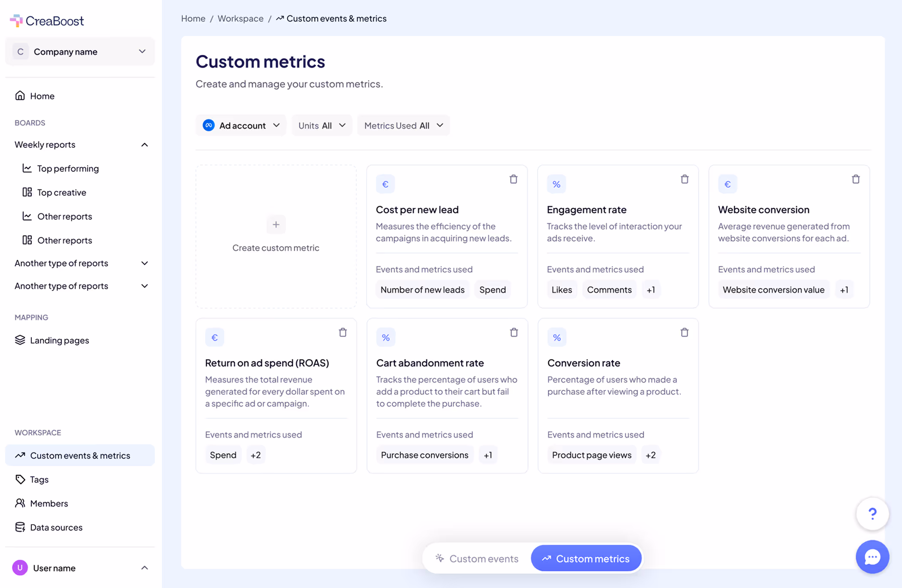Open the Company name selector
The image size is (902, 588).
tap(80, 51)
